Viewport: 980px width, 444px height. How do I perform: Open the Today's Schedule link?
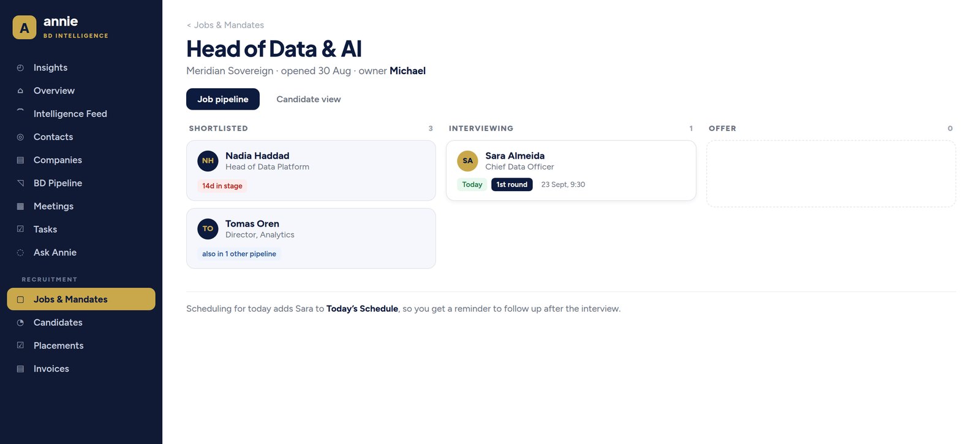[362, 309]
